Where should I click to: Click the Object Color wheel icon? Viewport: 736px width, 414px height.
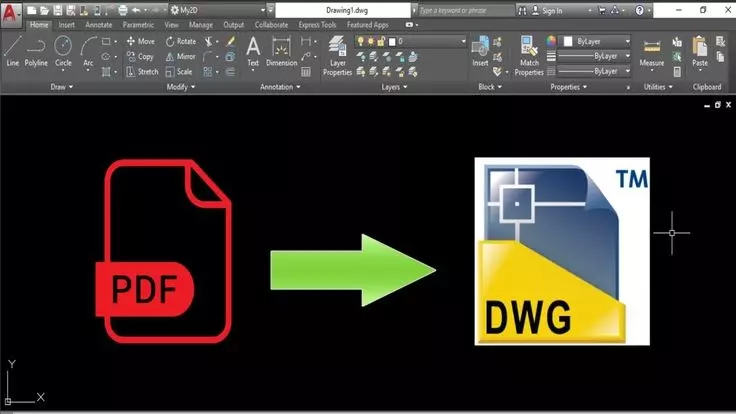551,41
